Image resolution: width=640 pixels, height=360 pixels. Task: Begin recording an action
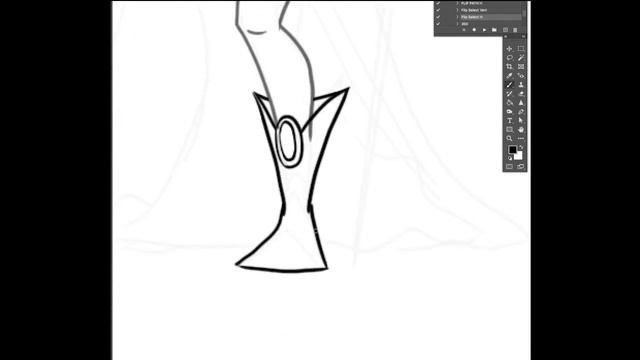click(474, 30)
